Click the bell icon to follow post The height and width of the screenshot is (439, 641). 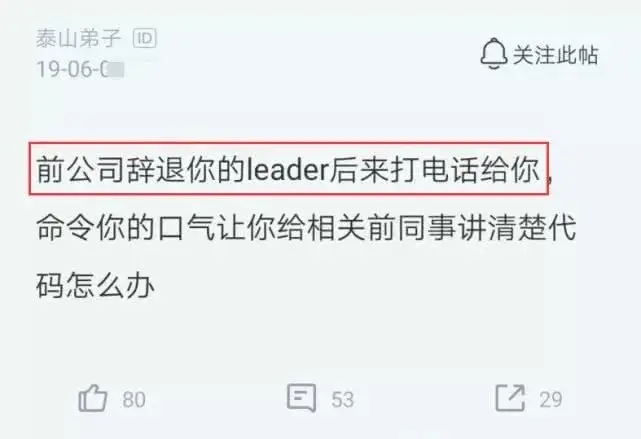pos(494,54)
